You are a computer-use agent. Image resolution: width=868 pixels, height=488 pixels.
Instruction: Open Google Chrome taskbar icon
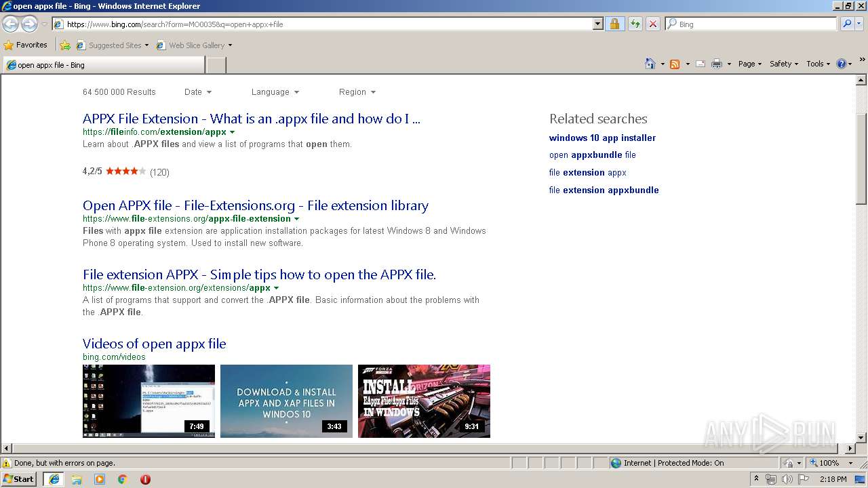[122, 479]
